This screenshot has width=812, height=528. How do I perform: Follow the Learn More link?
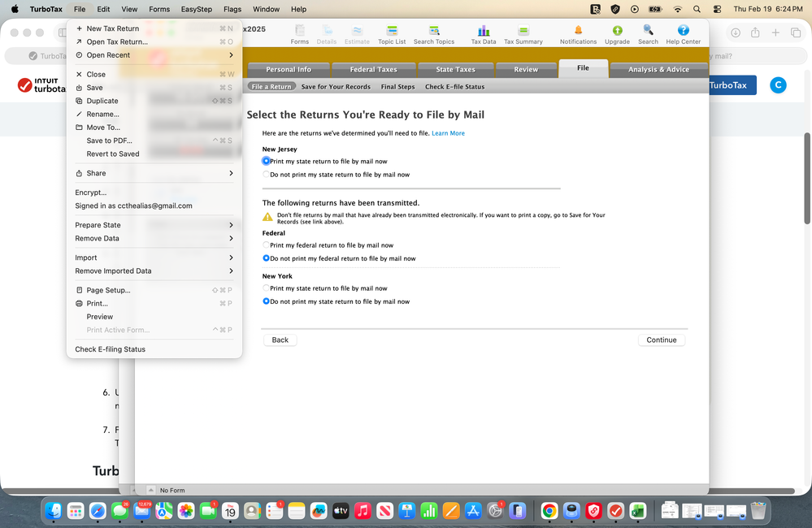[448, 133]
